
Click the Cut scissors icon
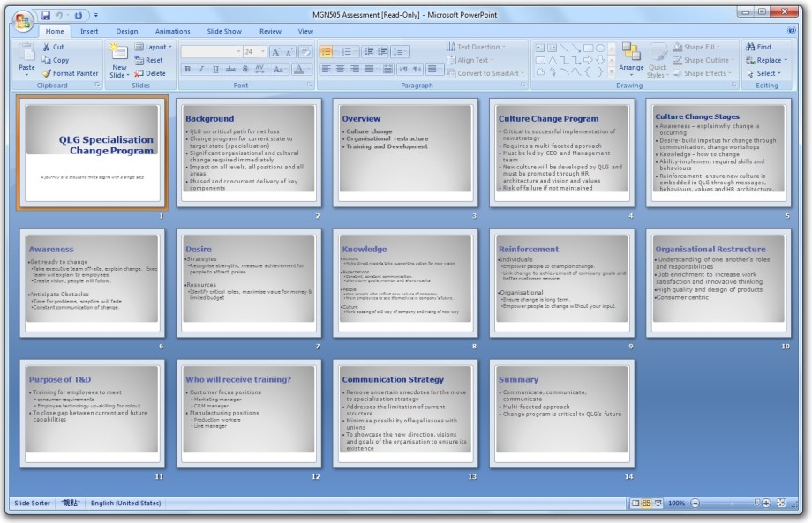pyautogui.click(x=47, y=47)
